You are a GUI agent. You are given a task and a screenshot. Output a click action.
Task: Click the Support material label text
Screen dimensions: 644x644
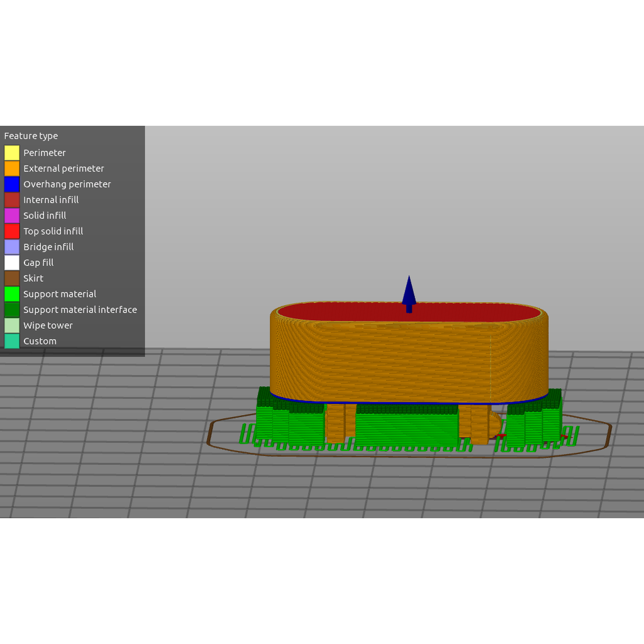click(x=60, y=294)
